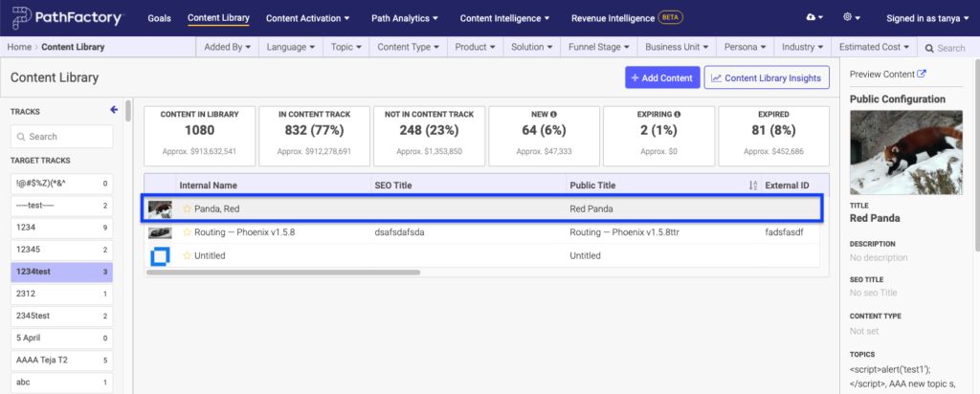980x394 pixels.
Task: Select the !@#$%Z)(*&^ track
Action: click(62, 184)
